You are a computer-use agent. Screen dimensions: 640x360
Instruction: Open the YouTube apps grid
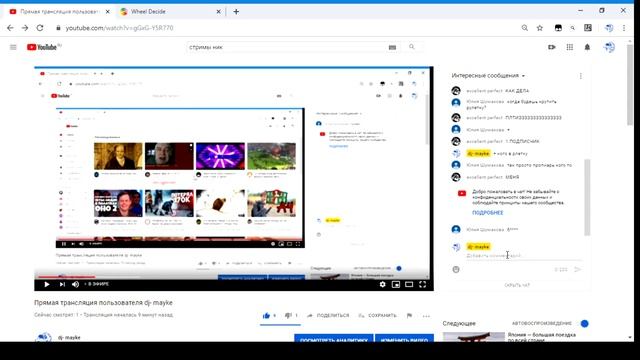(570, 47)
